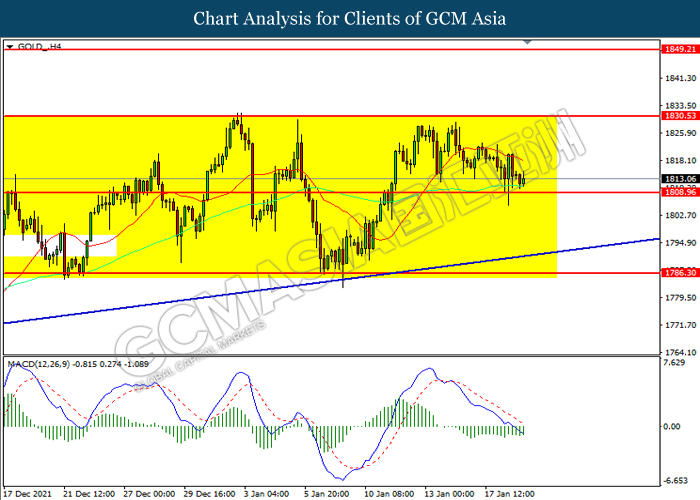Image resolution: width=700 pixels, height=500 pixels.
Task: Click the 1764.10 price axis value
Action: [x=680, y=352]
